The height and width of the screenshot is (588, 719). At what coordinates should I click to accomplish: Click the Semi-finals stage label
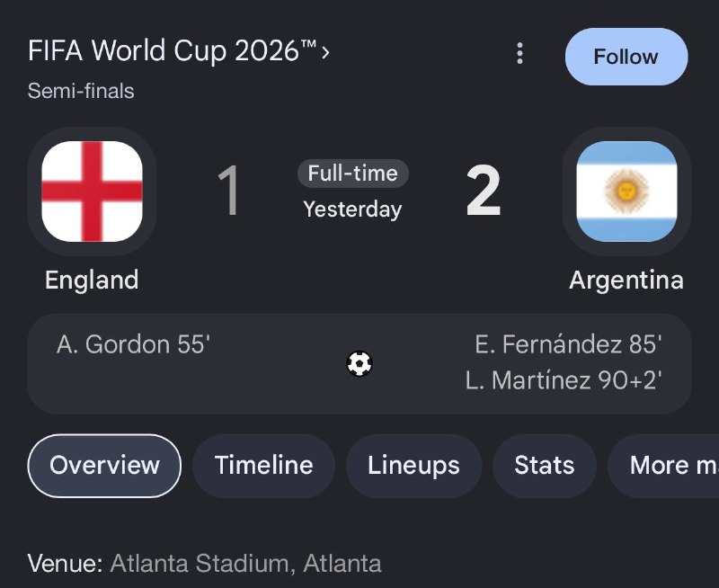click(x=81, y=91)
